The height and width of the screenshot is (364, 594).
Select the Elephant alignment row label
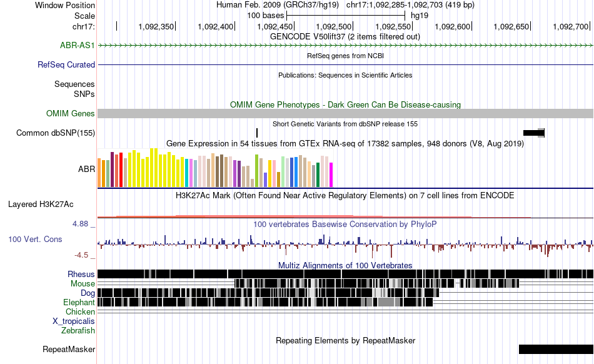coord(79,302)
